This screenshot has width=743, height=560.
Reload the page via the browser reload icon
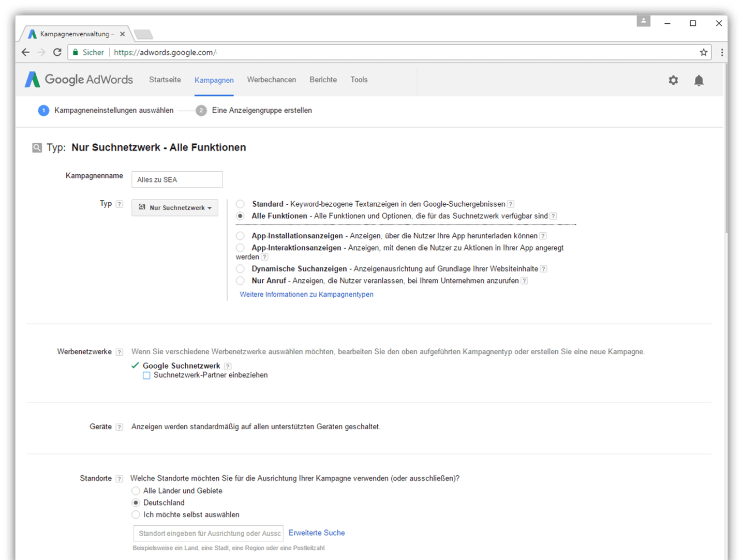[57, 52]
